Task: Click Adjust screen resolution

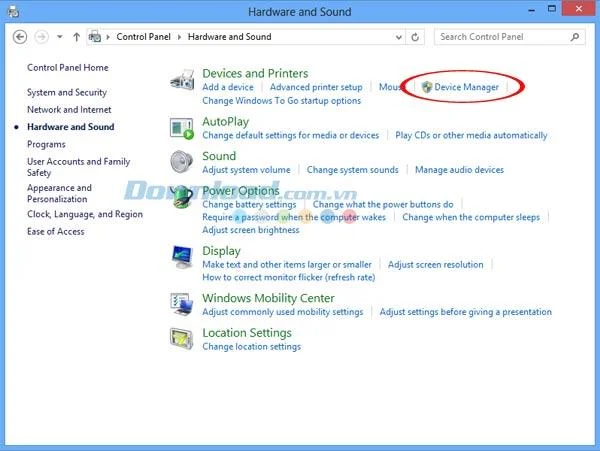Action: (x=436, y=265)
